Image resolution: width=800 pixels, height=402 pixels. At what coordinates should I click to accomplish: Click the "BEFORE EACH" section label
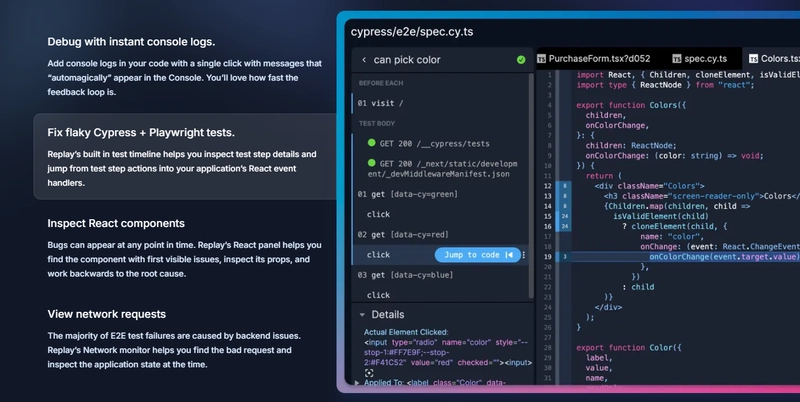coord(381,83)
